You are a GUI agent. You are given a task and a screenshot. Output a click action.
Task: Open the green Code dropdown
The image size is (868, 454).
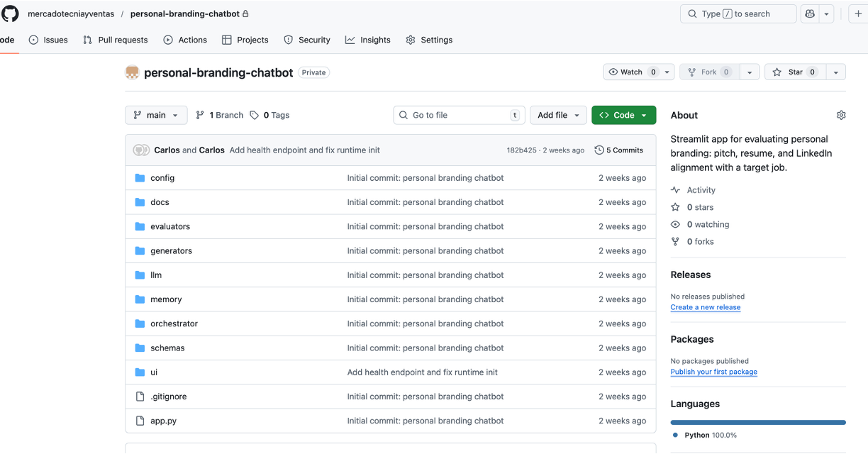pos(623,115)
